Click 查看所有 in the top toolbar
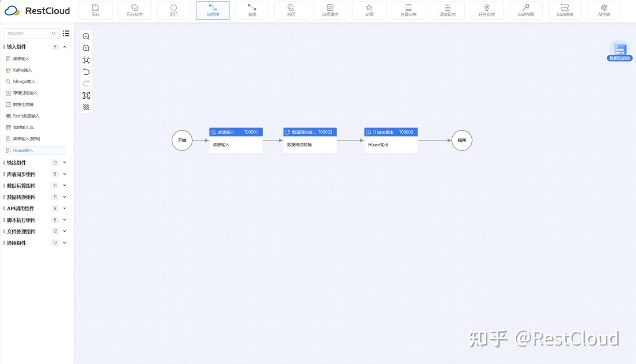The width and height of the screenshot is (636, 364). pyautogui.click(x=408, y=10)
